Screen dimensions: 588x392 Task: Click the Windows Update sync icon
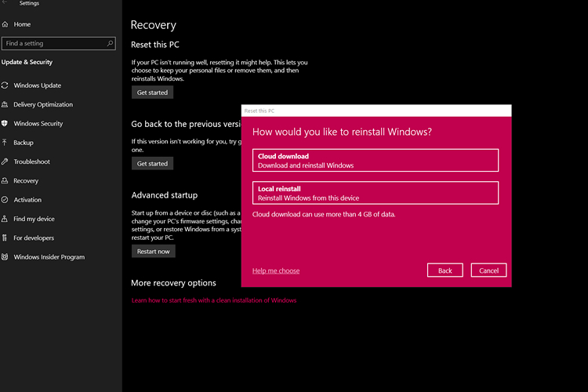(5, 85)
